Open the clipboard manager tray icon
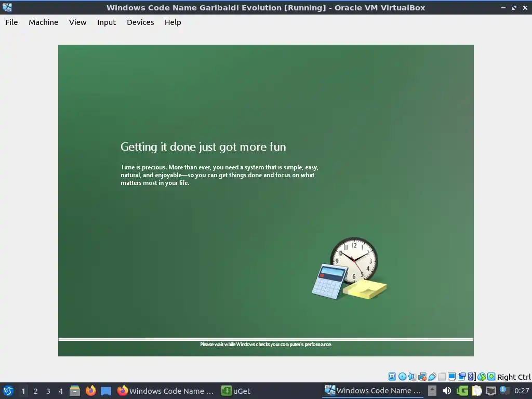This screenshot has width=532, height=399. click(477, 391)
